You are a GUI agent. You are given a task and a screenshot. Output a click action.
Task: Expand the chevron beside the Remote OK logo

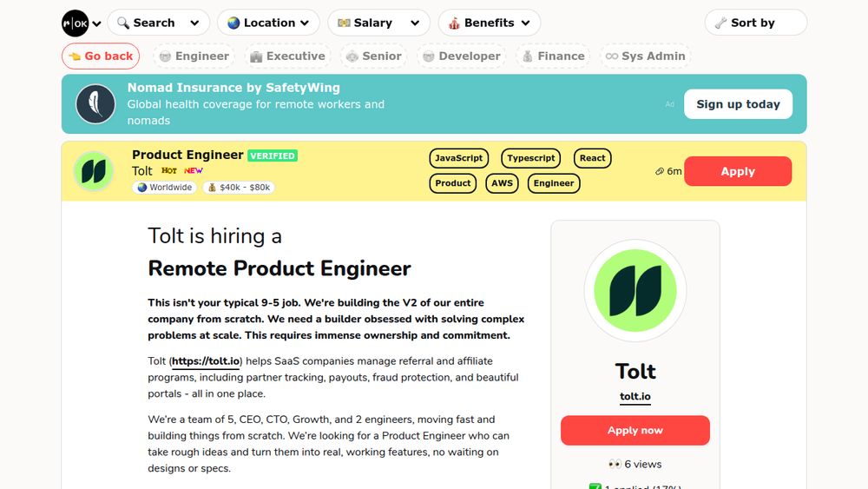pos(97,23)
